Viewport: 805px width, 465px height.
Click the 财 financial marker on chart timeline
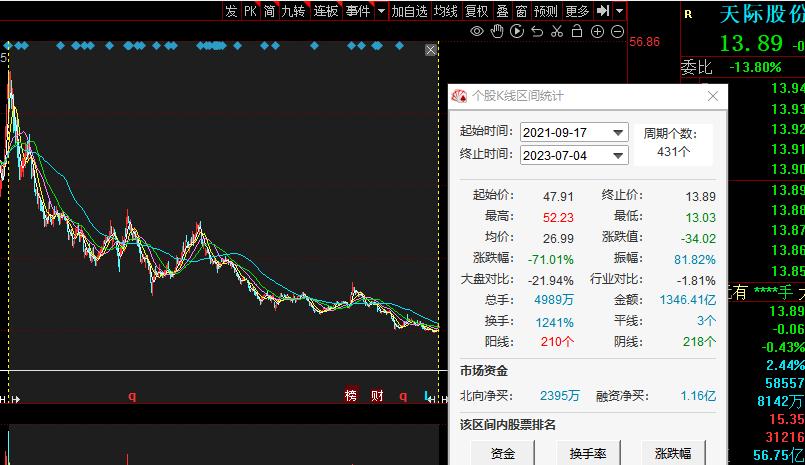[377, 395]
